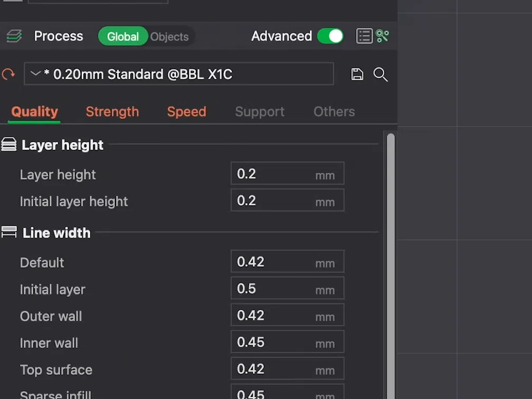Select the Global mode toggle
532x399 pixels.
123,36
